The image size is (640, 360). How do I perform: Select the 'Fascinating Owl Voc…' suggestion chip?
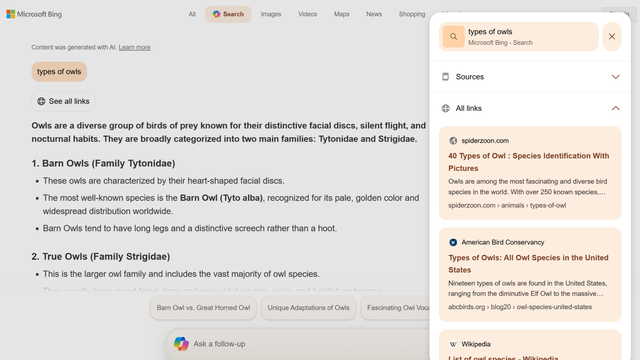pos(395,308)
